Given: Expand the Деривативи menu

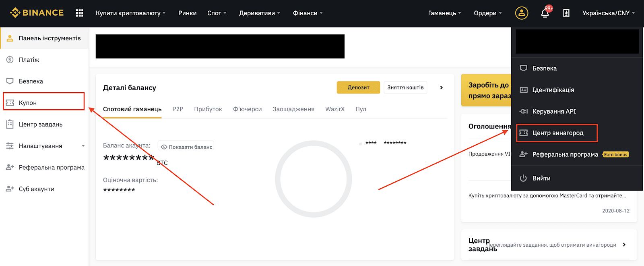Looking at the screenshot, I should [x=260, y=13].
